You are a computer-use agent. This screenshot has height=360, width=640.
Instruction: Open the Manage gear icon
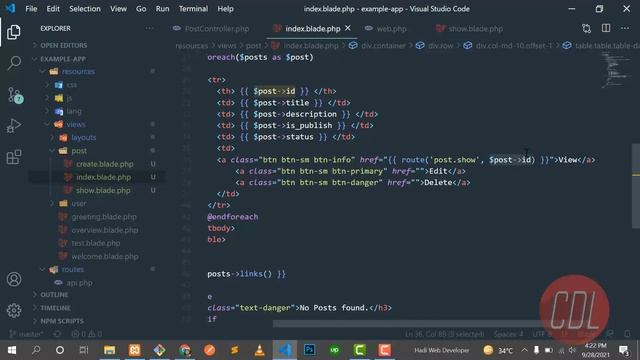[x=14, y=311]
